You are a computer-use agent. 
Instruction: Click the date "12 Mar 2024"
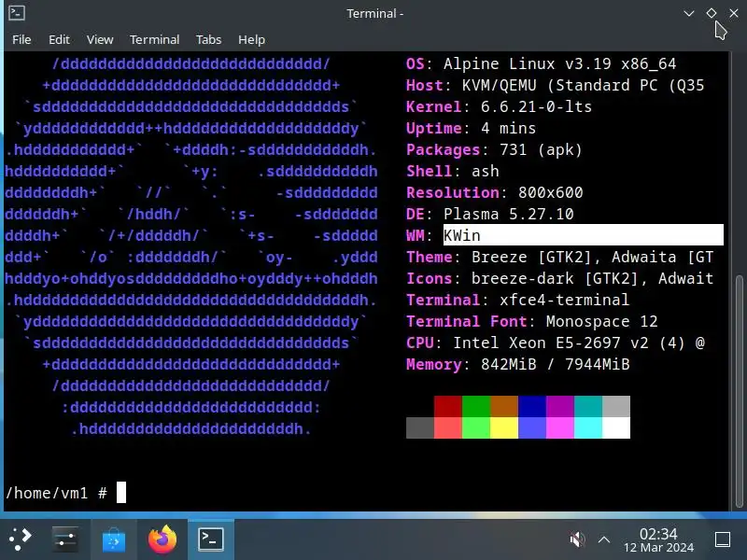(658, 548)
